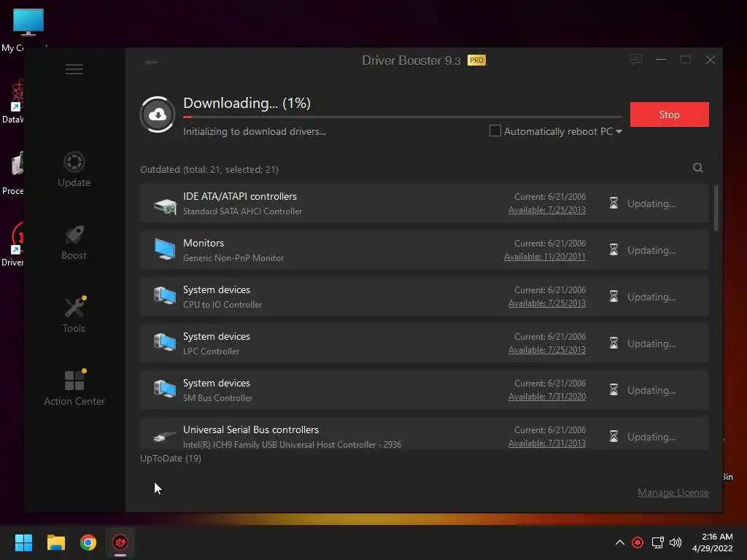The image size is (747, 560).
Task: Open Available: 7/25/2013 link for LPC Controller
Action: [547, 350]
